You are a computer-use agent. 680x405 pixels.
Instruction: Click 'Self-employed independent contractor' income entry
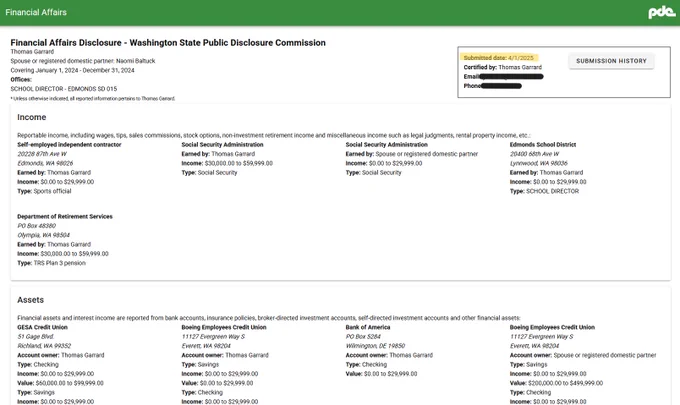click(69, 145)
